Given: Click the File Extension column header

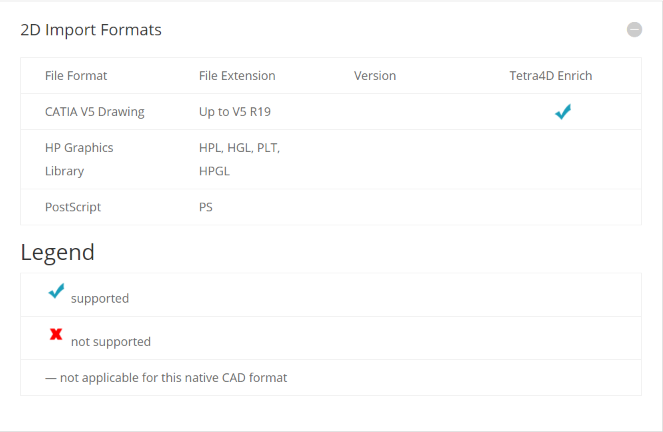Looking at the screenshot, I should 237,76.
